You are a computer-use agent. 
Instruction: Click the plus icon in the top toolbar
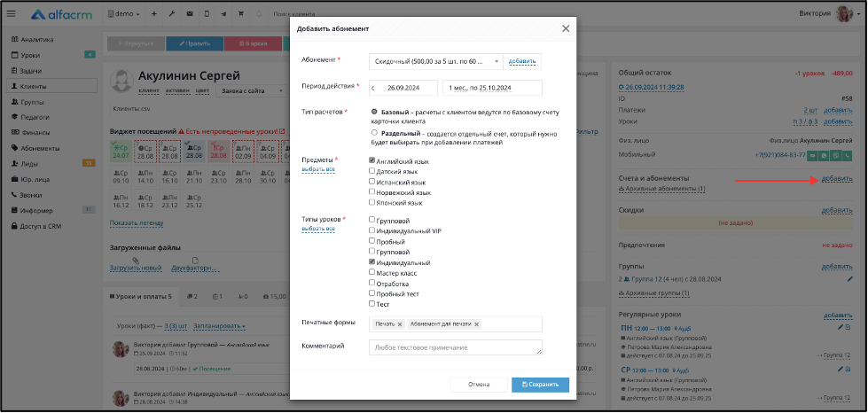pyautogui.click(x=153, y=14)
